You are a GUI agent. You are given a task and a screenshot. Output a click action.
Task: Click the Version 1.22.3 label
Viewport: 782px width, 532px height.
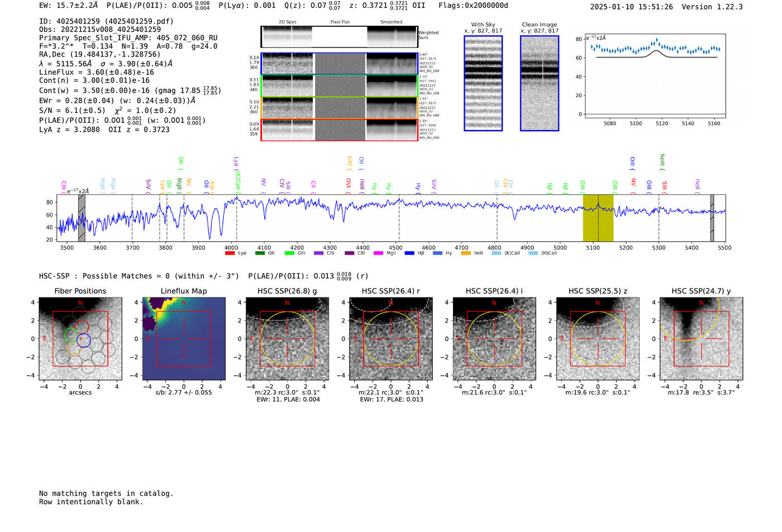tap(712, 7)
